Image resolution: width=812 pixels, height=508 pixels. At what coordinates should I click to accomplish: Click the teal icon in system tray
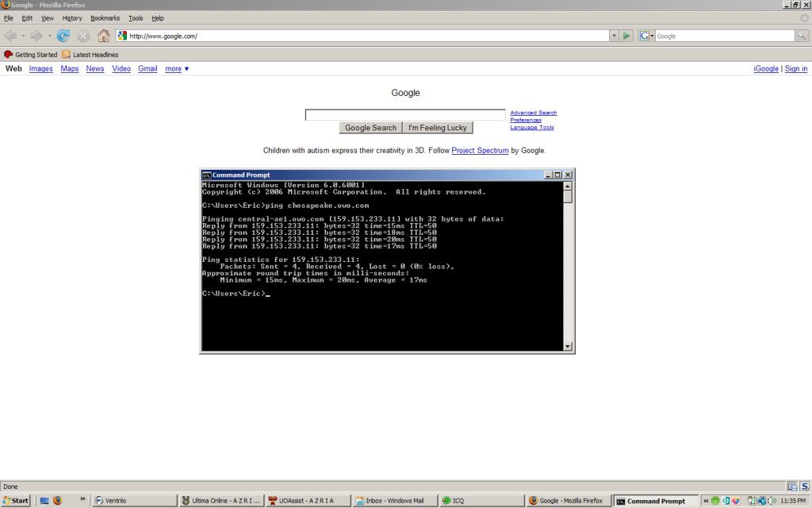[726, 501]
